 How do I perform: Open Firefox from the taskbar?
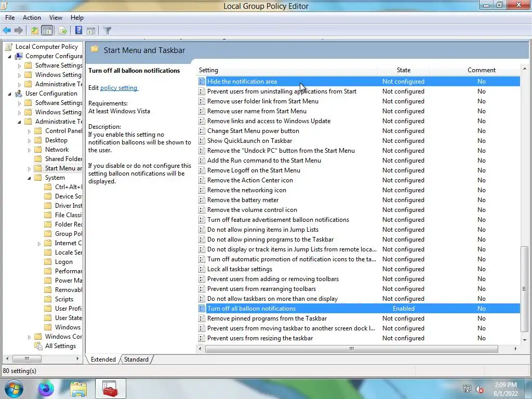pos(46,389)
